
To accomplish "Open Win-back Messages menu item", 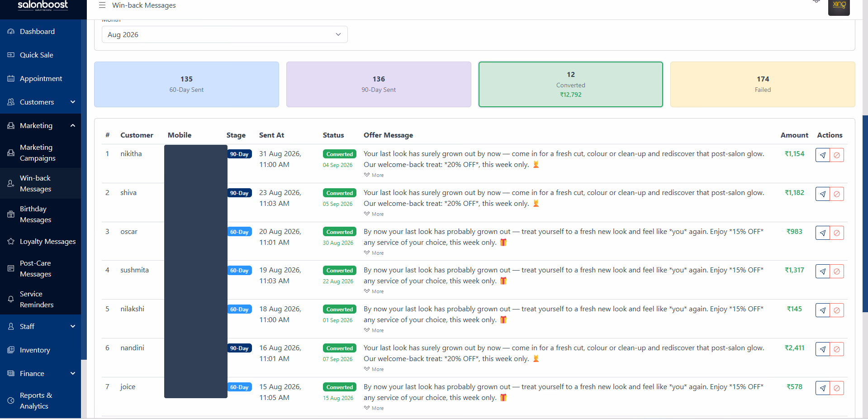I will point(40,184).
